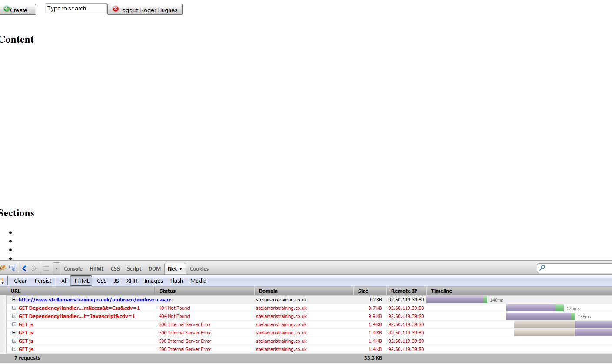Screen dimensions: 612x364
Task: Click the magnifier icon in Firebug search box
Action: click(x=542, y=268)
